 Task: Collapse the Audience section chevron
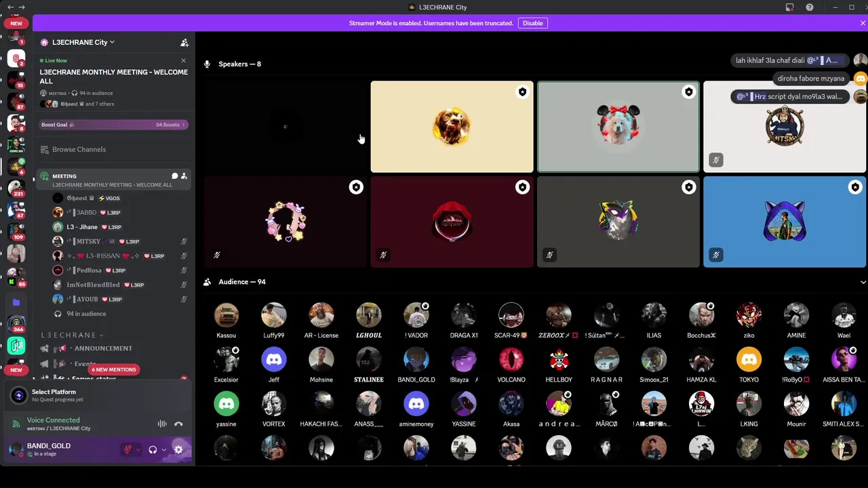point(863,282)
